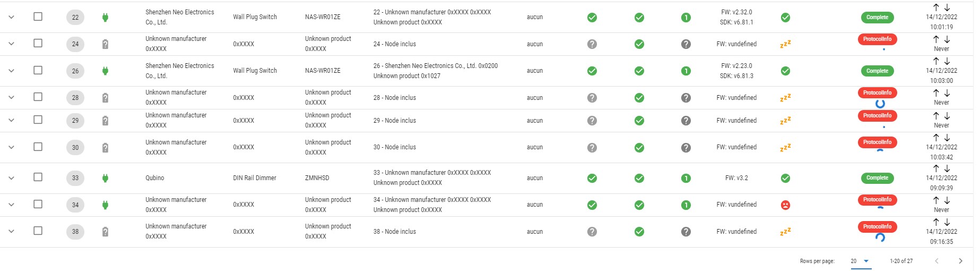Click the green number one badge for node 26
The height and width of the screenshot is (271, 980).
[686, 71]
